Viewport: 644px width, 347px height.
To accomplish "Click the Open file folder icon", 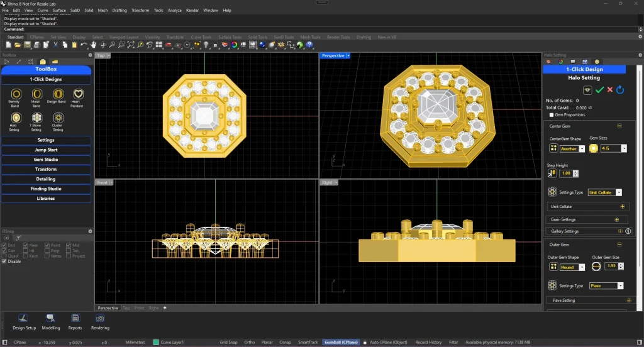I will click(x=18, y=45).
